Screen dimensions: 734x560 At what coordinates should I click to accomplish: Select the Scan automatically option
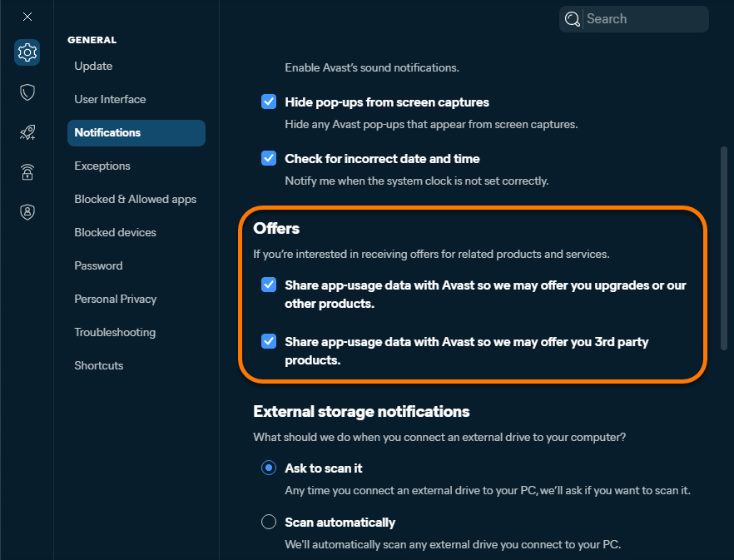(269, 522)
